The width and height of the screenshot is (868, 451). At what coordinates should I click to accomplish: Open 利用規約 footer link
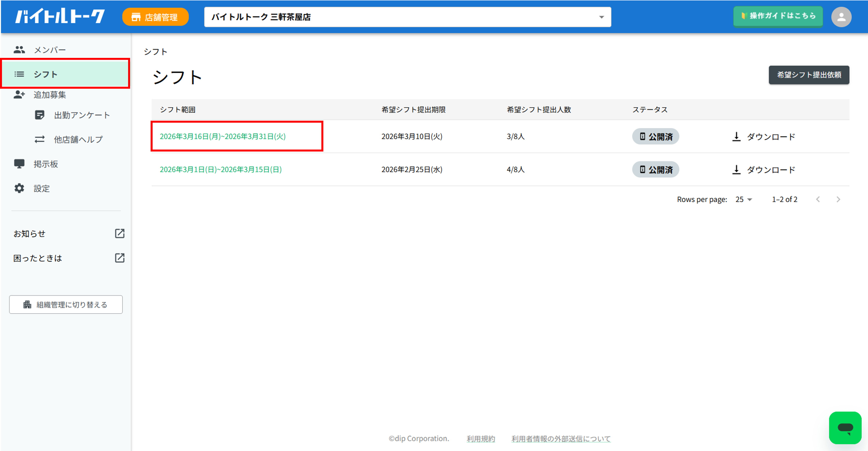(481, 439)
